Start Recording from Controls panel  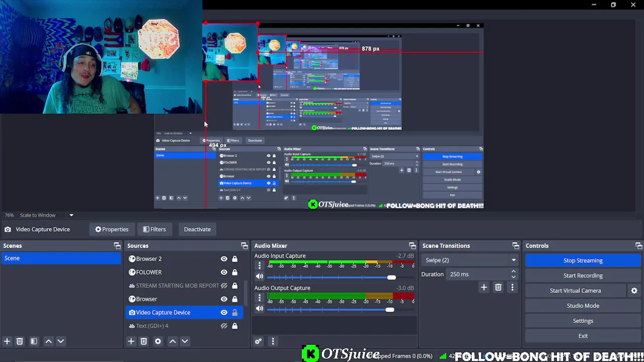[x=583, y=276]
